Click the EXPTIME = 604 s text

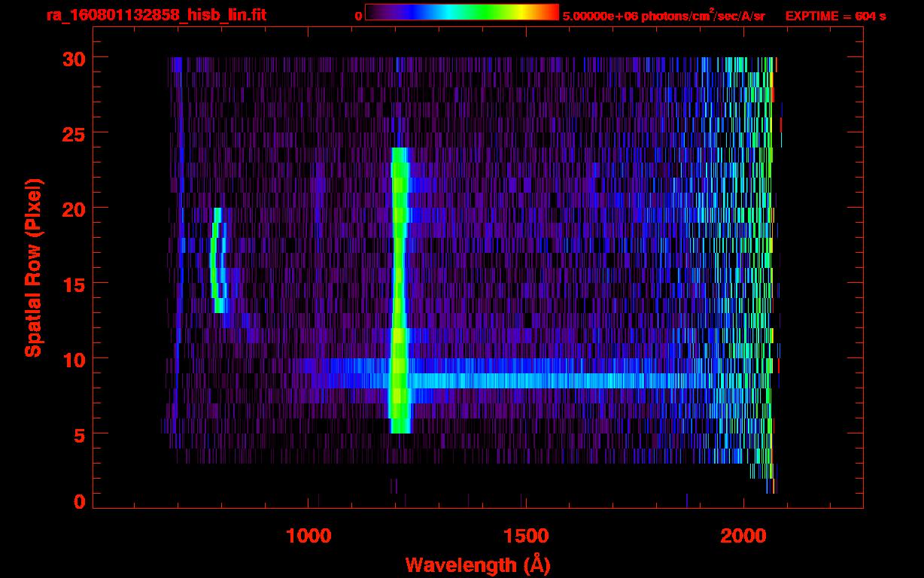coord(835,16)
